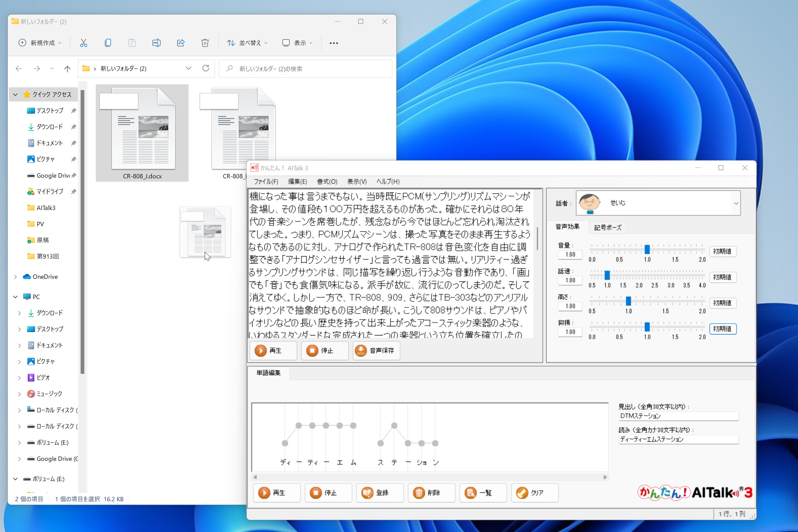Open the ファイル(F) menu
The height and width of the screenshot is (532, 798).
click(266, 181)
